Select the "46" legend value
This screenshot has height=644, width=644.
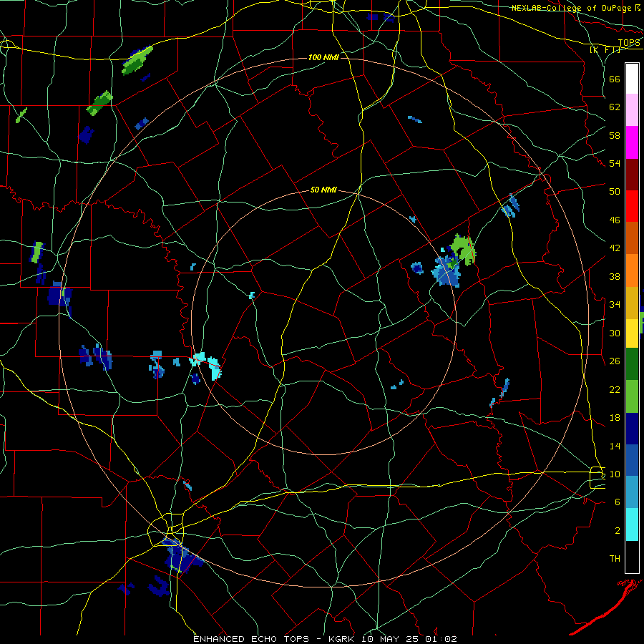tap(615, 220)
